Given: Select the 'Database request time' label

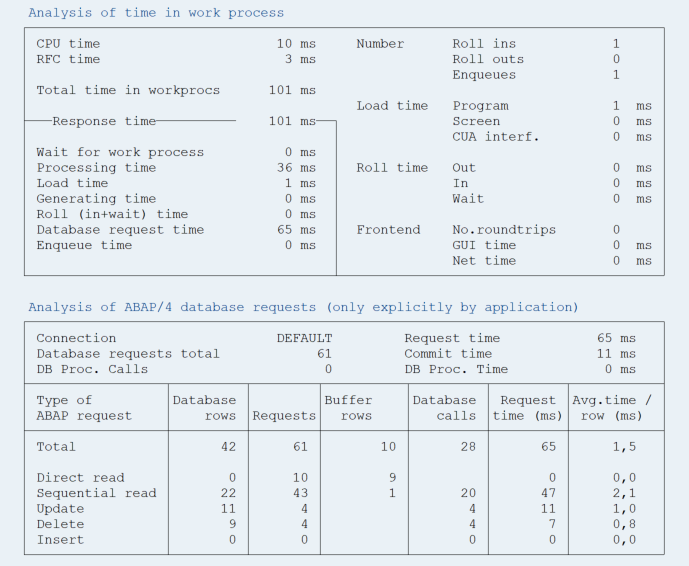Looking at the screenshot, I should [x=120, y=229].
